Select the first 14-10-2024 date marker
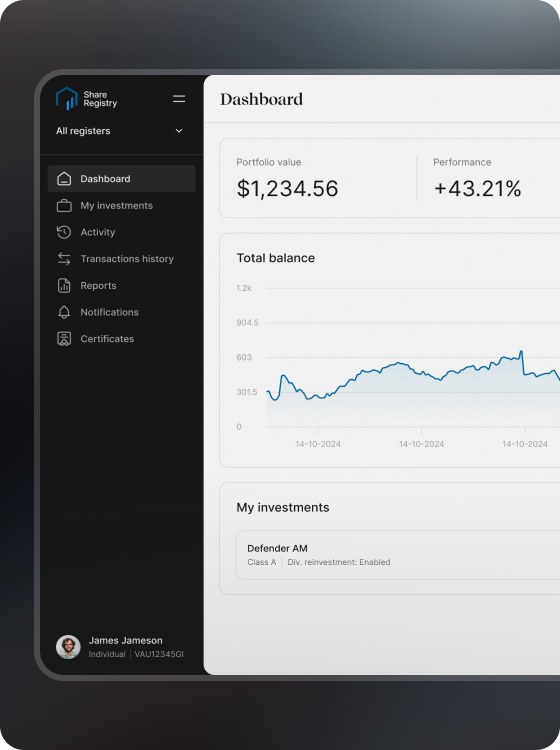Screen dimensions: 560x750 (x=318, y=444)
